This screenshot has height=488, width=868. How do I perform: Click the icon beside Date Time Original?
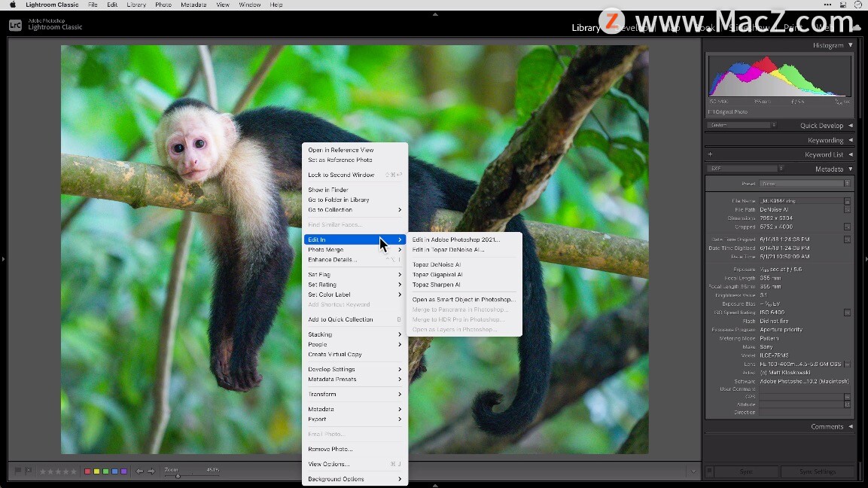847,239
